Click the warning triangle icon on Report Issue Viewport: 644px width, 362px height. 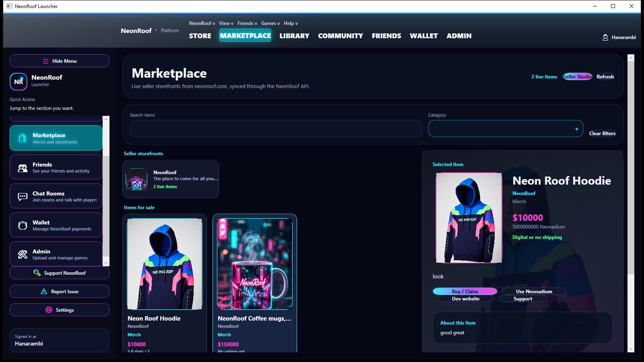coord(44,291)
